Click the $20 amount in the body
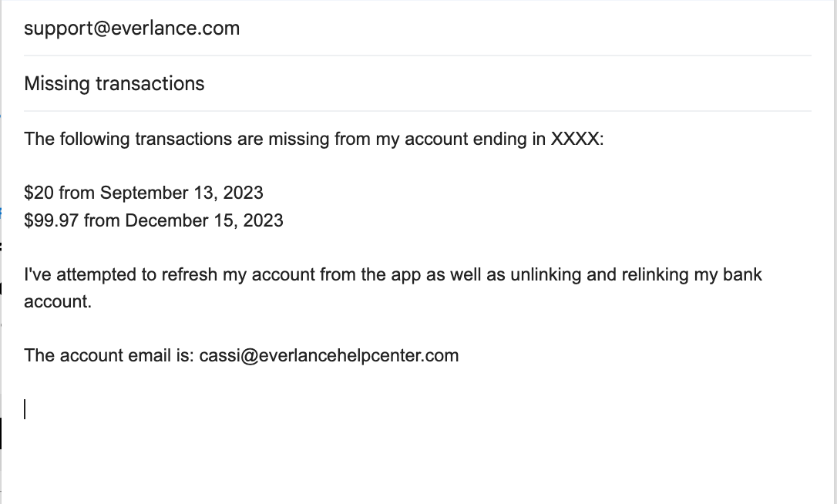The image size is (837, 504). coord(39,193)
